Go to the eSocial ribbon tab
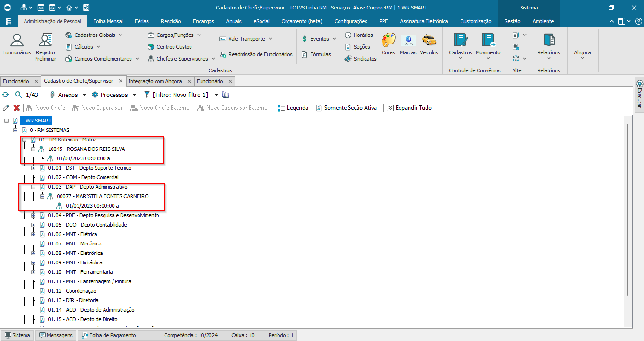644x341 pixels. click(261, 21)
